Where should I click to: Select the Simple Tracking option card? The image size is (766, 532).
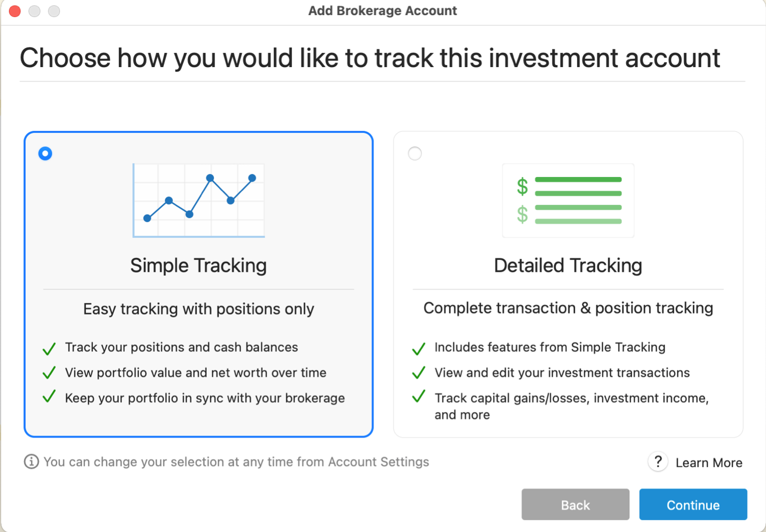198,284
